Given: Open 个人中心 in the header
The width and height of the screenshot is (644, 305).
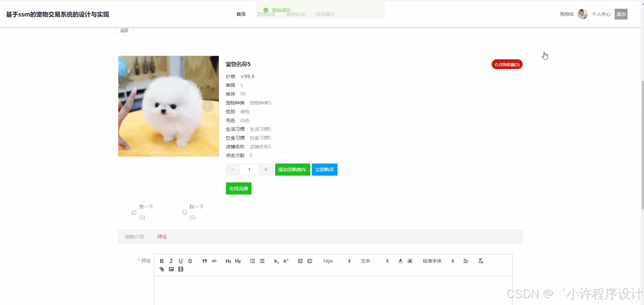Looking at the screenshot, I should [601, 14].
